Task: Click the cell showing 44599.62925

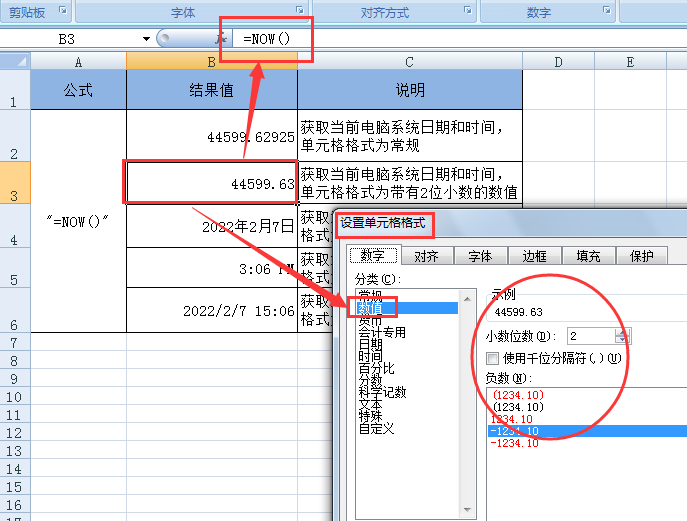Action: [x=212, y=135]
